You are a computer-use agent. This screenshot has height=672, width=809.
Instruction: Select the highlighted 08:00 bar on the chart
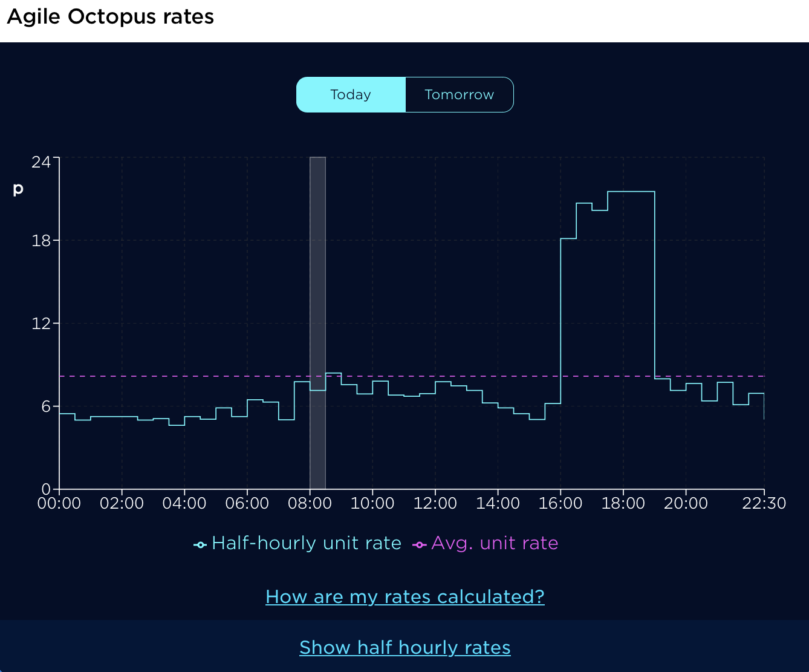[317, 321]
